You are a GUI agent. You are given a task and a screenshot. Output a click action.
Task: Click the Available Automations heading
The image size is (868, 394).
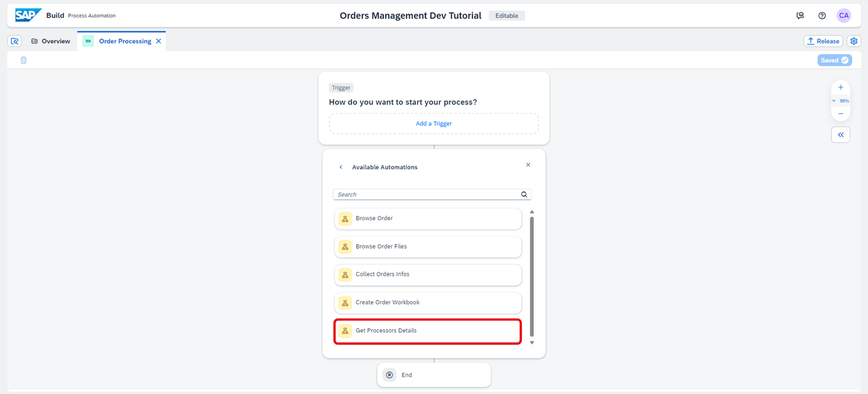coord(385,167)
